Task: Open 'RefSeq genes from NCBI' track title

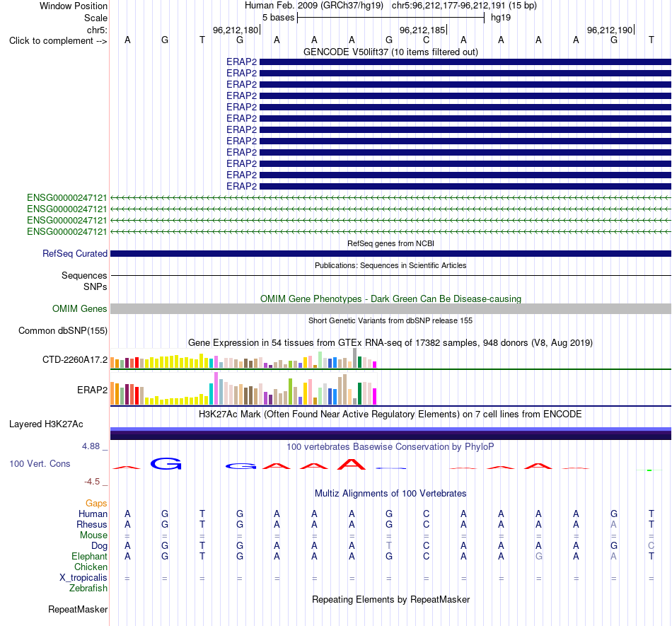Action: point(390,243)
